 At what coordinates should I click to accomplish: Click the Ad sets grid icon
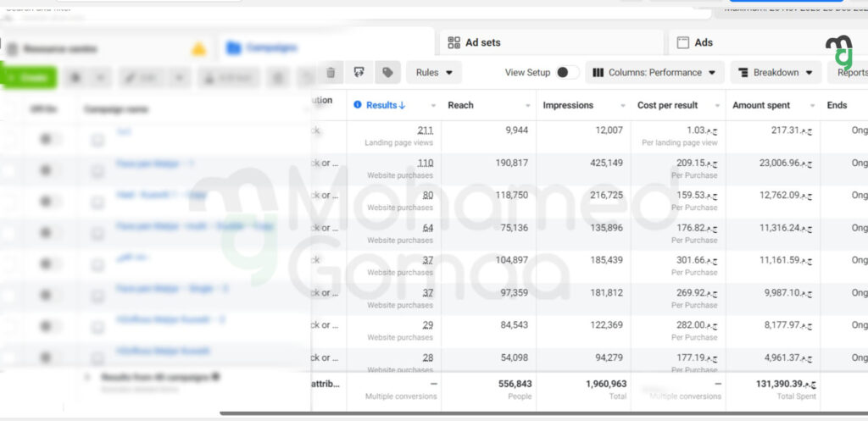[453, 42]
